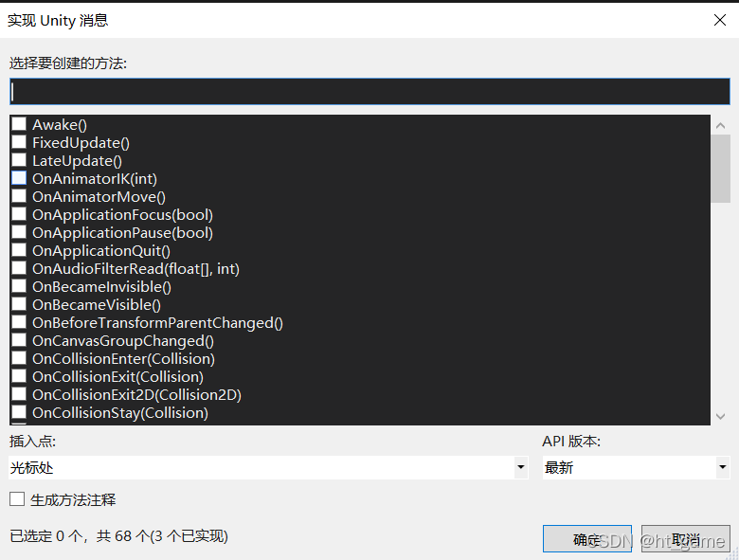739x560 pixels.
Task: Tick OnCanvasGroupChanged() checkbox
Action: (x=19, y=340)
